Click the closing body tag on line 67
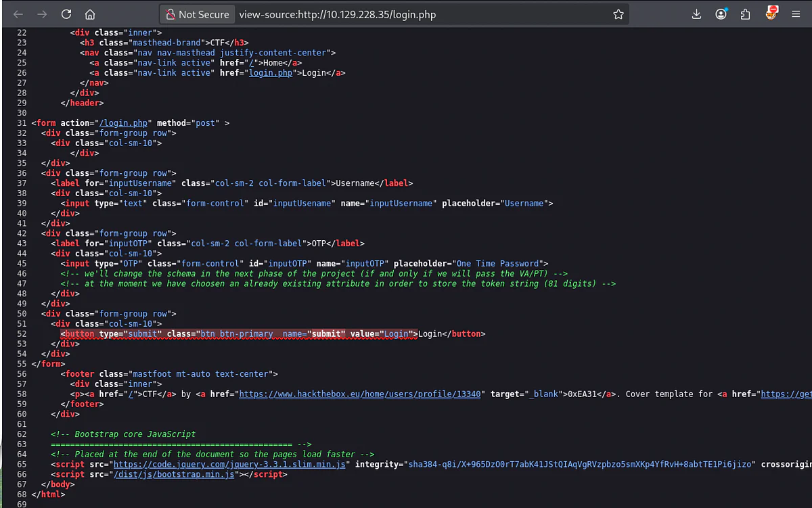Viewport: 812px width, 508px height. (58, 484)
